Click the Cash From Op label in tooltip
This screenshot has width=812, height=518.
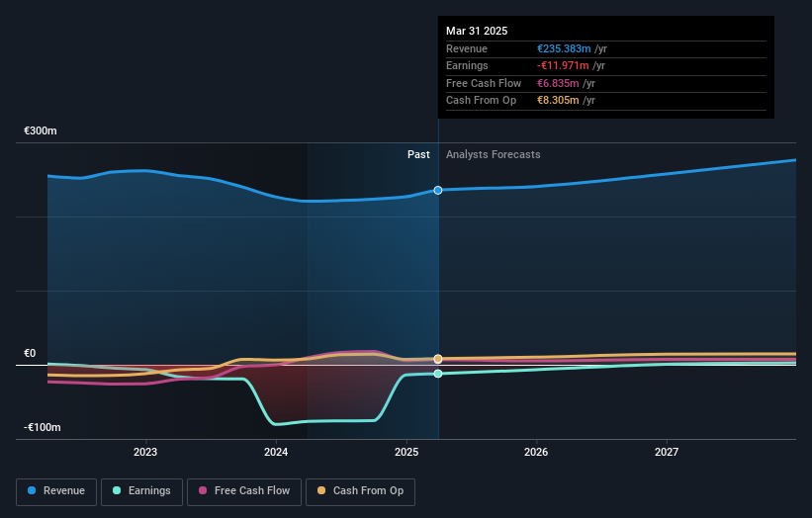481,101
